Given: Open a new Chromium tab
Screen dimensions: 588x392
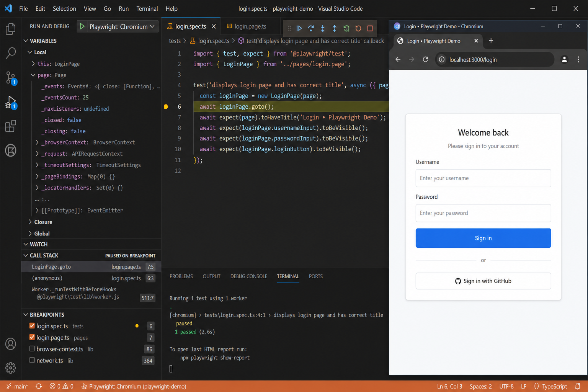Looking at the screenshot, I should coord(491,41).
